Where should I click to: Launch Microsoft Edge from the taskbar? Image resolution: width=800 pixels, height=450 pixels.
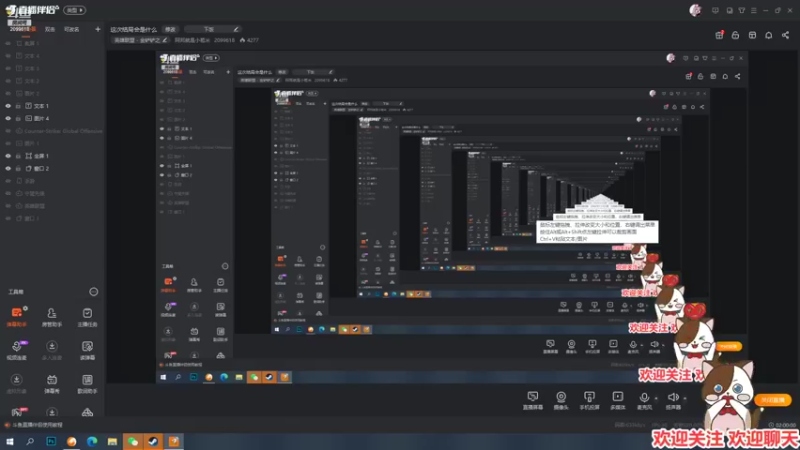(x=92, y=441)
